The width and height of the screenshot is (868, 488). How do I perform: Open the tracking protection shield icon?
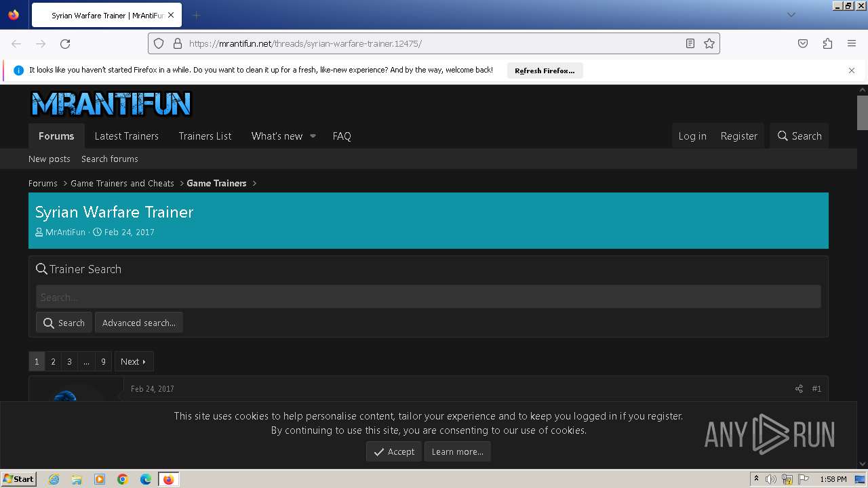(x=159, y=43)
